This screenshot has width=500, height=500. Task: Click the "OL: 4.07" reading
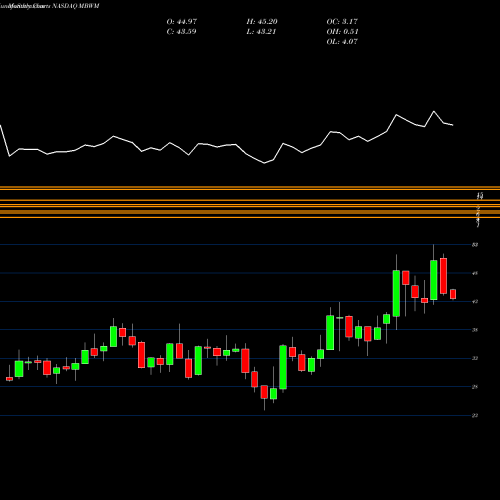[x=342, y=42]
